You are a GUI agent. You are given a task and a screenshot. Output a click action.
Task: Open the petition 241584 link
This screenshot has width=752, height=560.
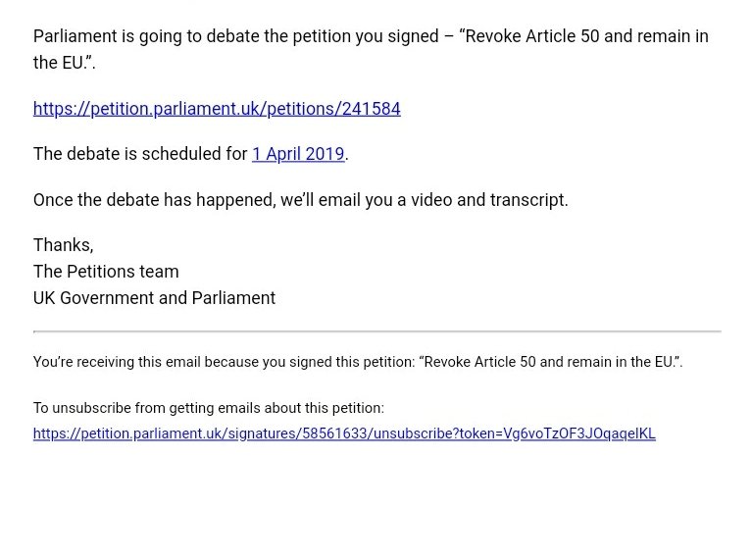(x=217, y=109)
